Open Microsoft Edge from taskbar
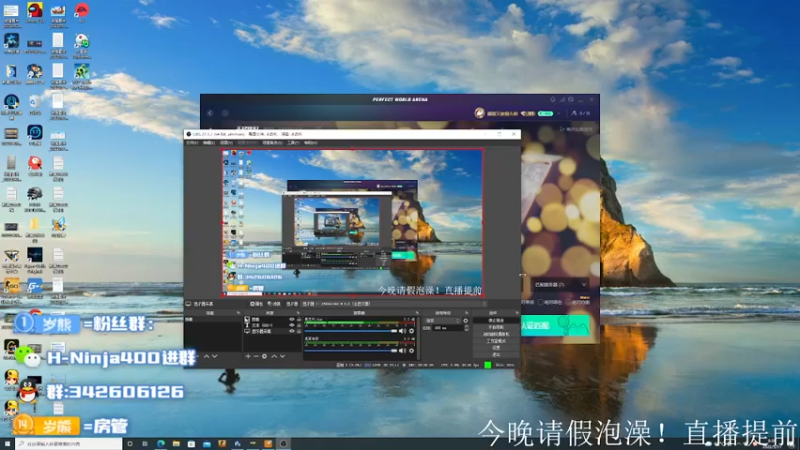Screen dimensions: 800x450 pyautogui.click(x=161, y=444)
